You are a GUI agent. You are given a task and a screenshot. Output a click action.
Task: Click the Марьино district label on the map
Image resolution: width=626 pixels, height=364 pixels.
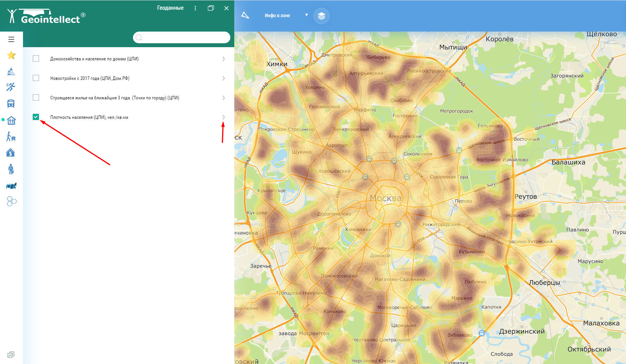[462, 298]
